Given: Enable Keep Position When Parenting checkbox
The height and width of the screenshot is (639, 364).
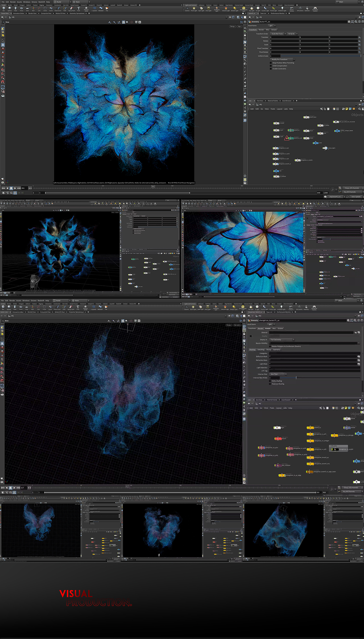Looking at the screenshot, I should [271, 63].
